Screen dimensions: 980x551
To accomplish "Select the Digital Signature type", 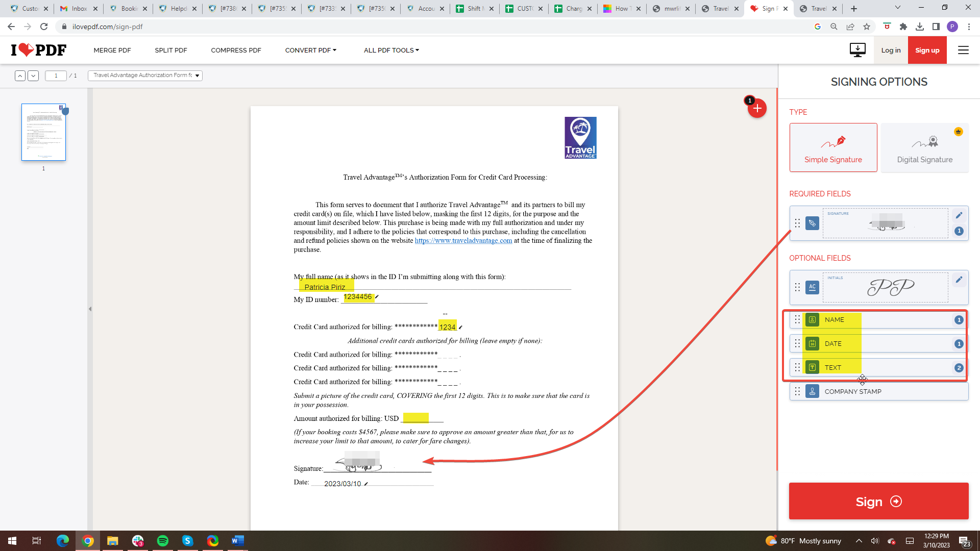I will pyautogui.click(x=924, y=147).
